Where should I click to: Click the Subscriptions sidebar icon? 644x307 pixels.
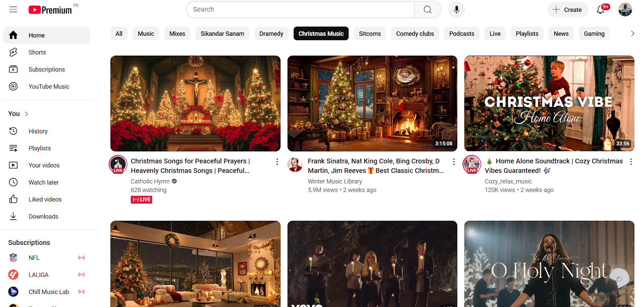pos(13,69)
